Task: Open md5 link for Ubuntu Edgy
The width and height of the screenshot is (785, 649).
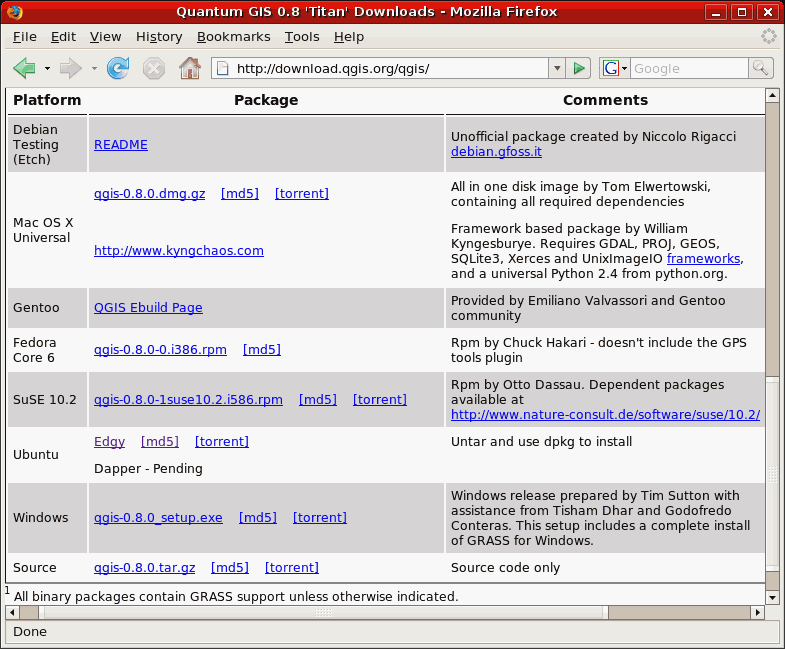Action: (160, 442)
